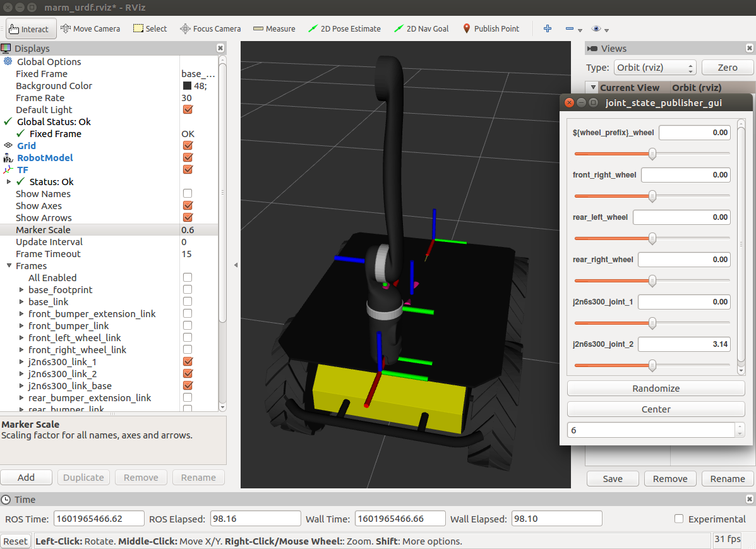Toggle Show Axes checkbox
This screenshot has height=549, width=756.
188,205
